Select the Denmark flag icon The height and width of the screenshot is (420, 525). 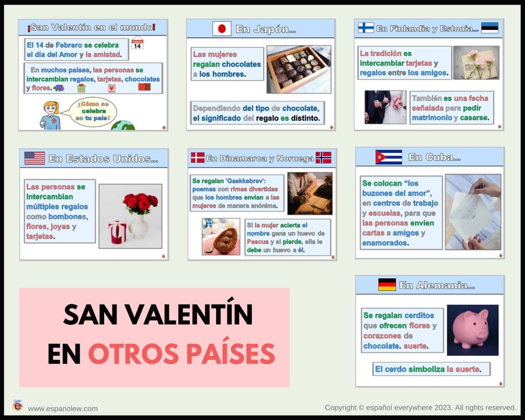(x=197, y=158)
